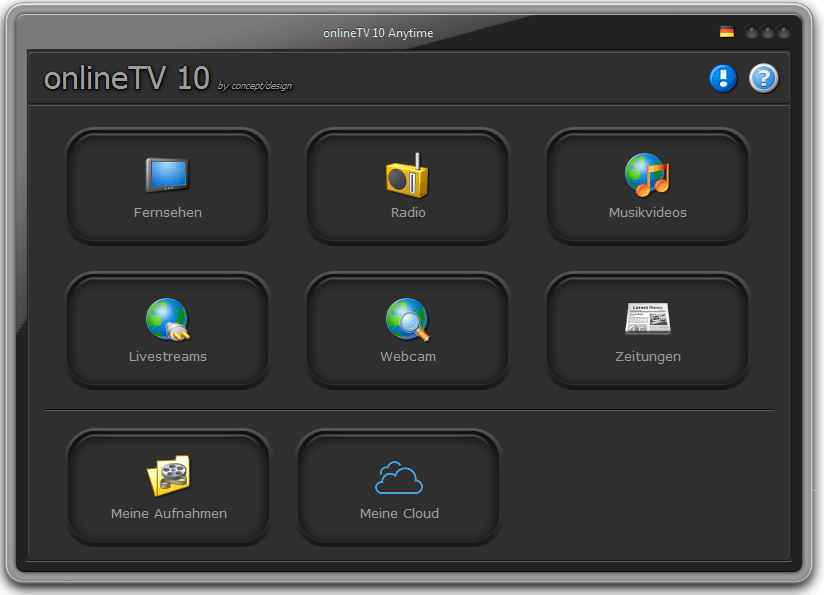Screen dimensions: 824x595
Task: Open Zeitungen via the newspaper icon
Action: [647, 319]
